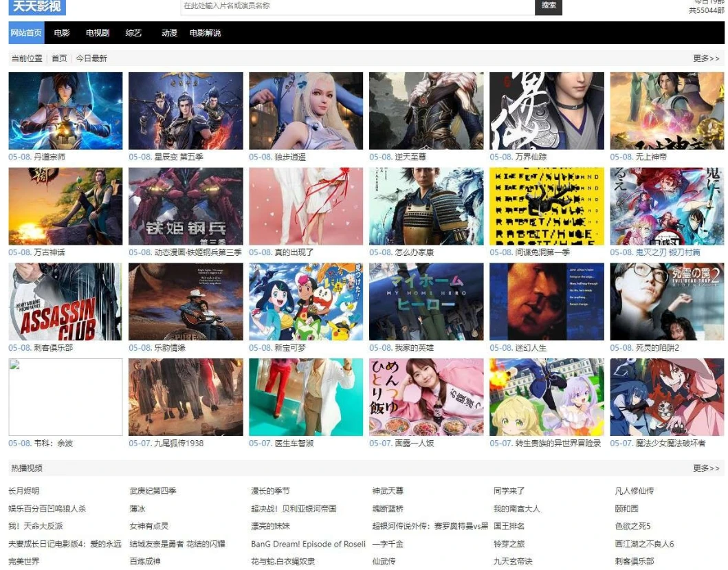Image resolution: width=728 pixels, height=570 pixels.
Task: Click the 天天影视 site logo
Action: click(37, 6)
